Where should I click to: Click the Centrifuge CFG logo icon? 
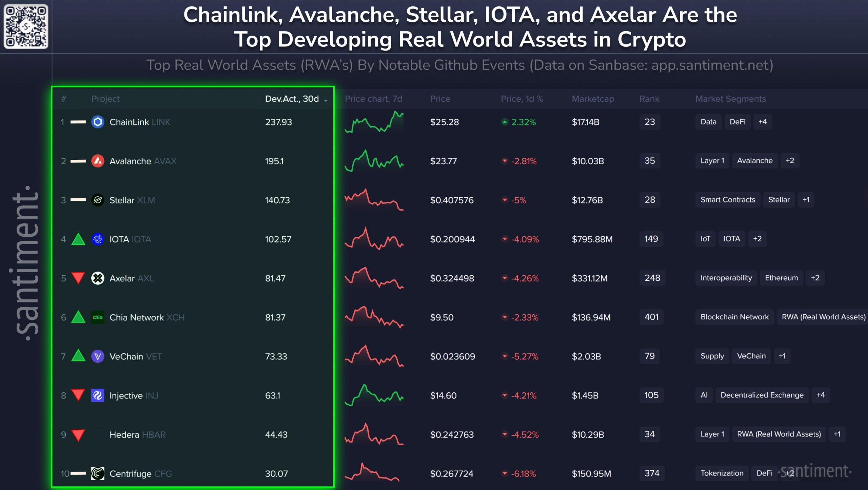(98, 473)
